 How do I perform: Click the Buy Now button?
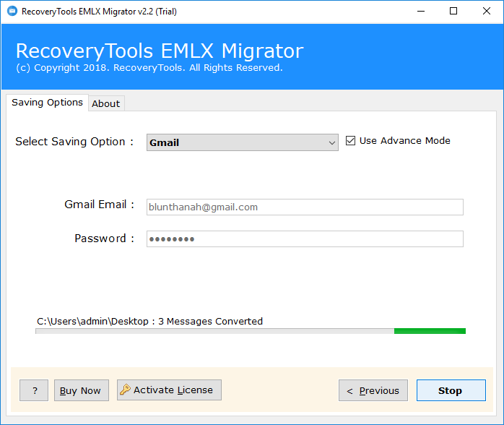pos(82,390)
